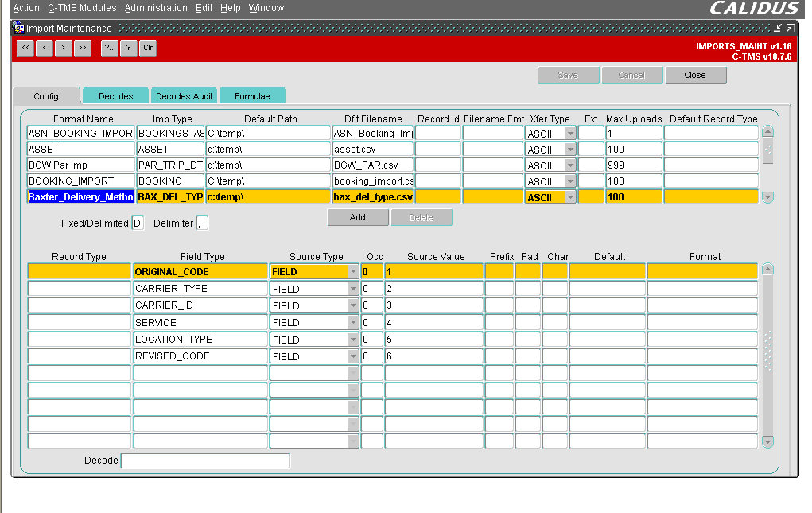Screen dimensions: 812x513
Task: Open the Window menu
Action: [266, 8]
